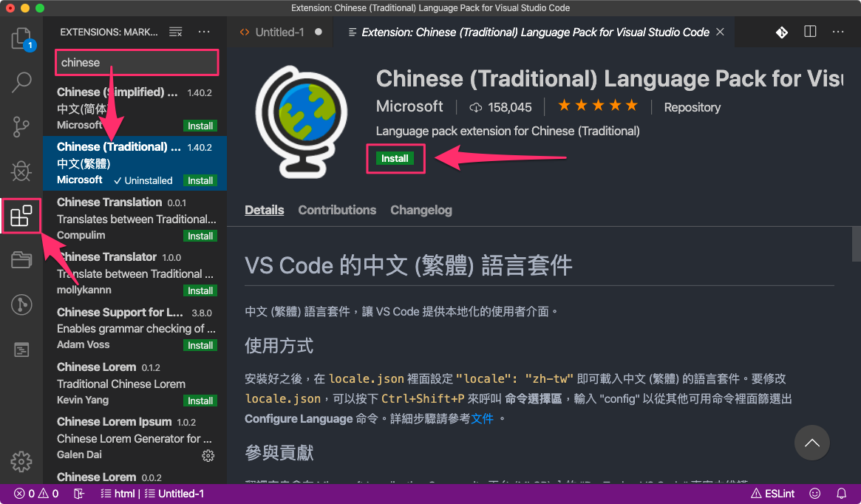861x504 pixels.
Task: Open the Extensions view in the activity bar
Action: pos(21,216)
